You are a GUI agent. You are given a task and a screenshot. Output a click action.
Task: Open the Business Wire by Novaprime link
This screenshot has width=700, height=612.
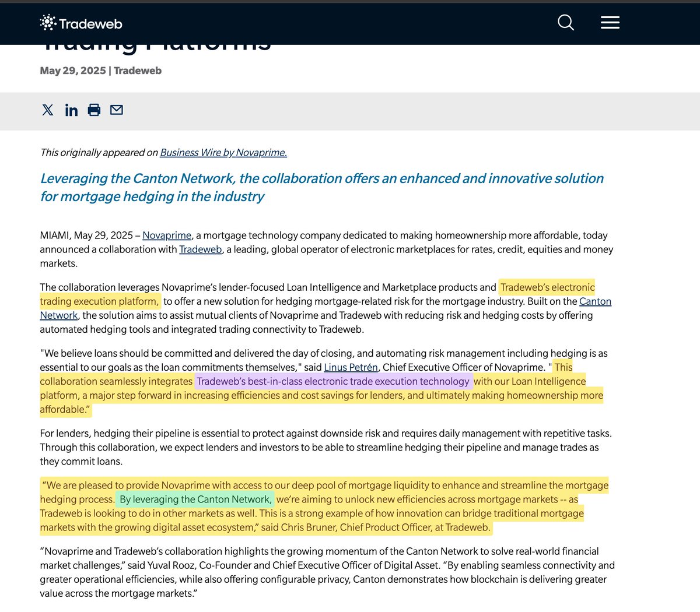coord(223,153)
